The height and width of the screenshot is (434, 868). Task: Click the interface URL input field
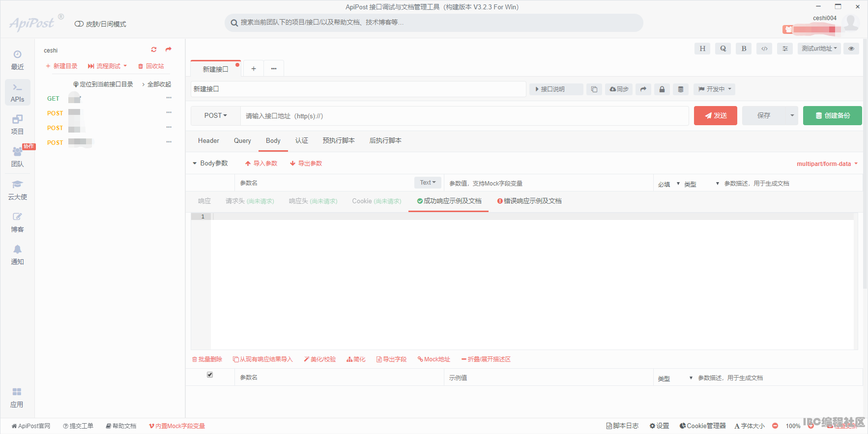(x=464, y=116)
